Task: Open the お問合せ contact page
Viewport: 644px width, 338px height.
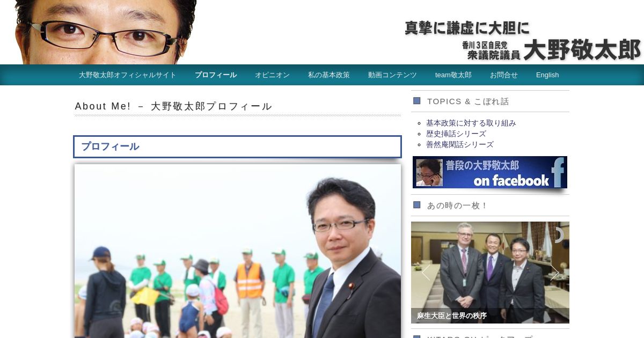Action: coord(504,75)
